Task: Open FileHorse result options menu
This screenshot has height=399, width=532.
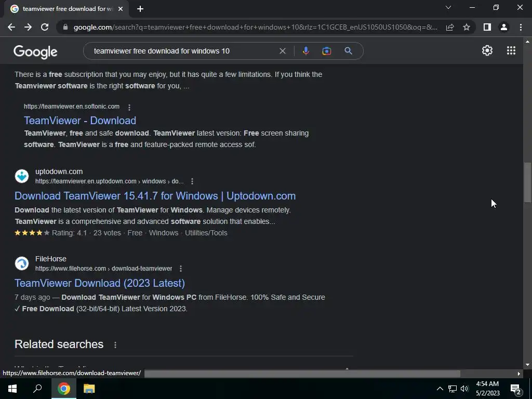Action: pyautogui.click(x=180, y=269)
